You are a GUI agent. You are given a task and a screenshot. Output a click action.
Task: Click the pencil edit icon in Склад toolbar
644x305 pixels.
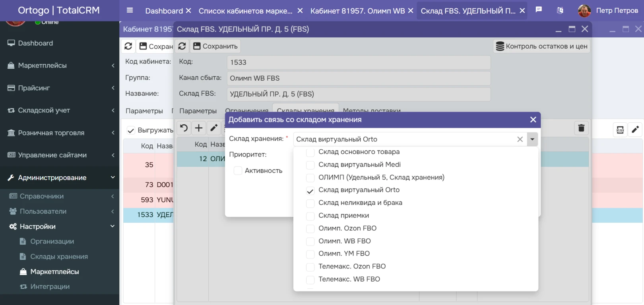214,128
